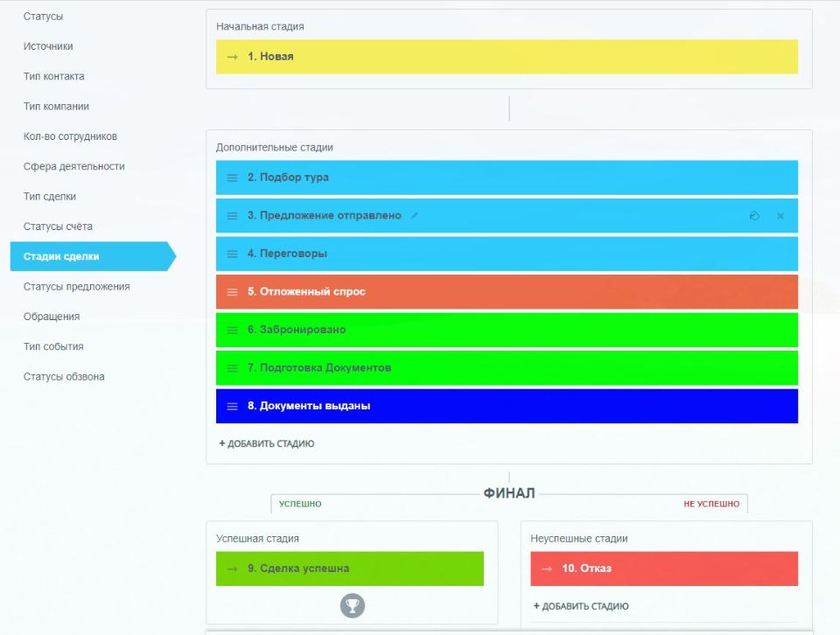Select the '7. Подготовка Документов' stage row
Image resolution: width=840 pixels, height=635 pixels.
pos(507,368)
